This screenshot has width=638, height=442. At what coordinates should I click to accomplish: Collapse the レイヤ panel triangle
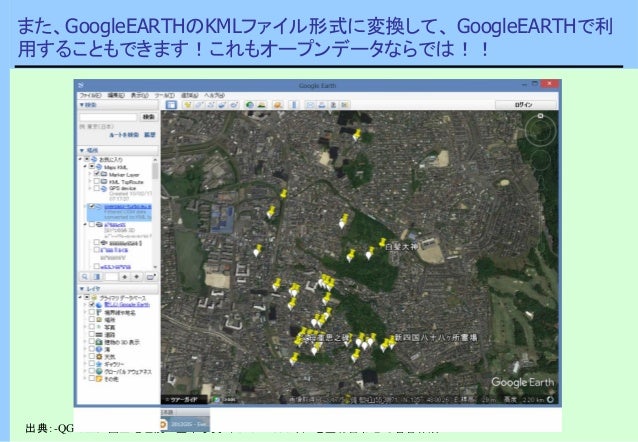pyautogui.click(x=82, y=289)
